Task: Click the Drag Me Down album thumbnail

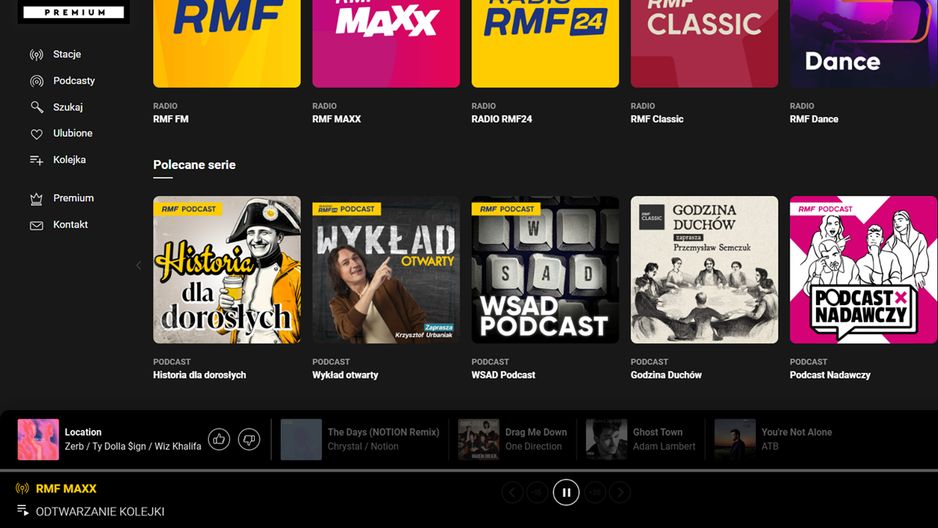Action: pos(479,440)
